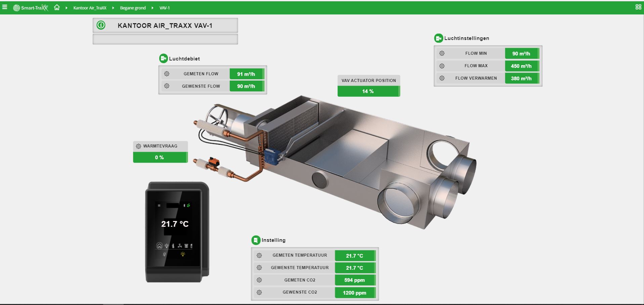
Task: Go to the home icon
Action: pos(57,7)
